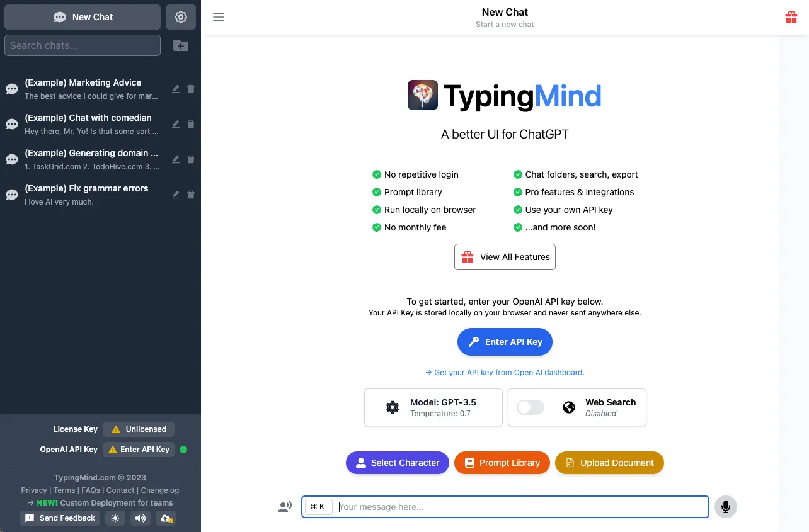Open the Privacy link
809x532 pixels.
34,490
